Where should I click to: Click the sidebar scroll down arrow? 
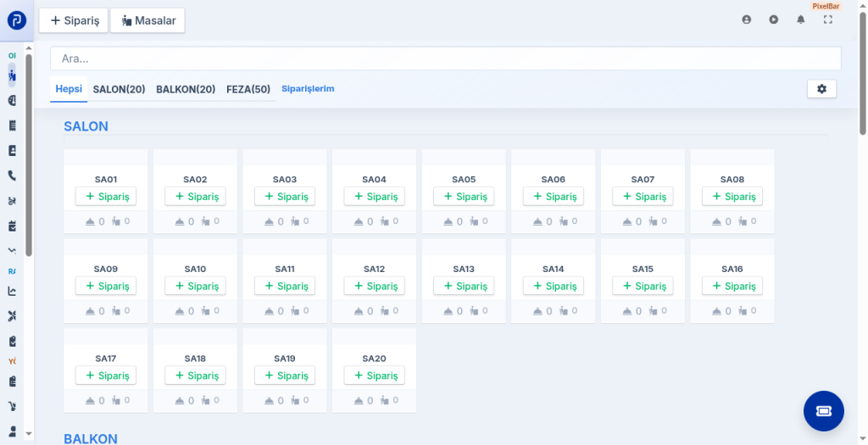tap(29, 435)
